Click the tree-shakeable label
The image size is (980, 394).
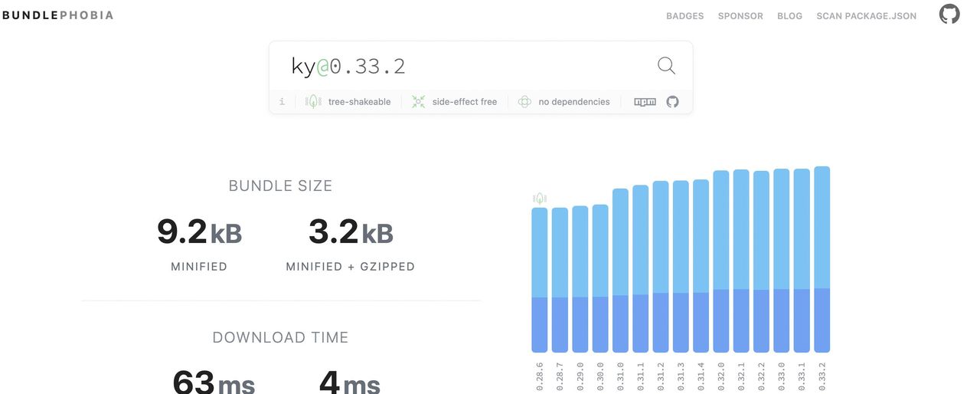[x=359, y=102]
